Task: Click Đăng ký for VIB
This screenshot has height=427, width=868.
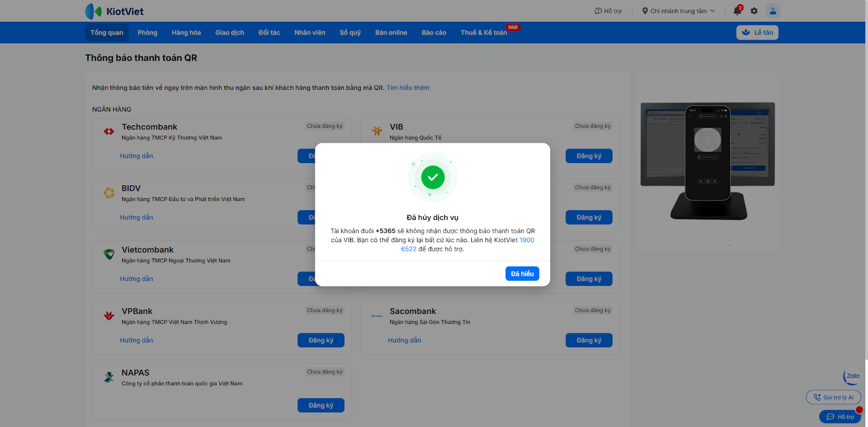Action: point(589,156)
